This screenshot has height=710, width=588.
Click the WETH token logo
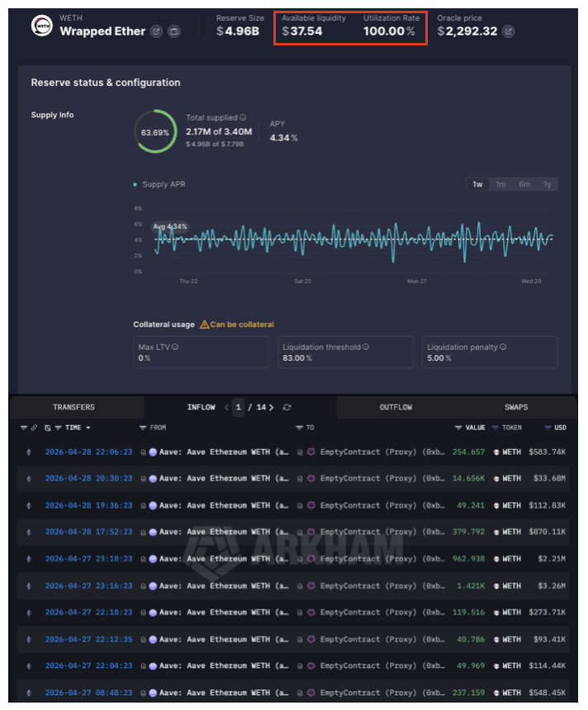41,26
